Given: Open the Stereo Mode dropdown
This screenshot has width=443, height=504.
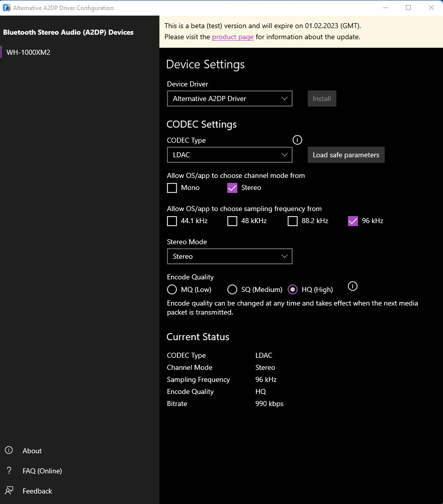Looking at the screenshot, I should coord(230,256).
